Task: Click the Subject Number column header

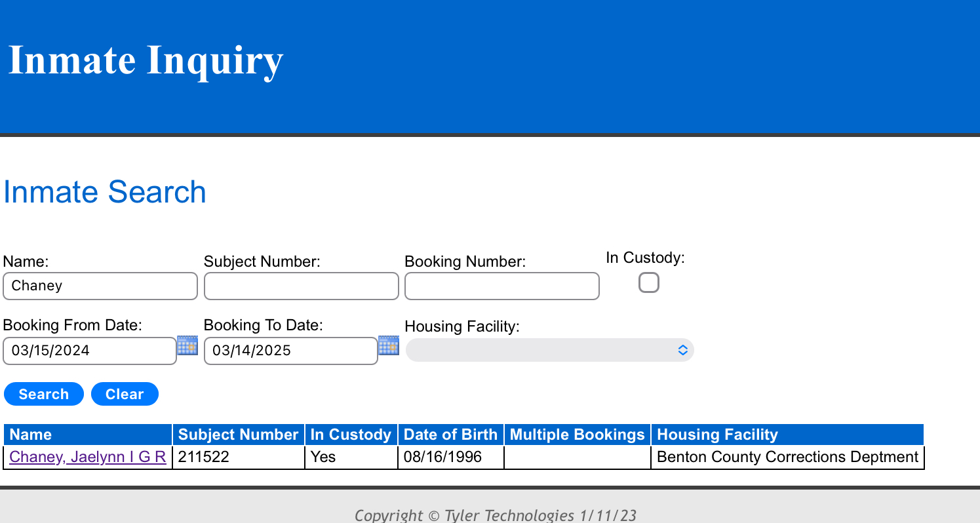Action: pyautogui.click(x=238, y=435)
